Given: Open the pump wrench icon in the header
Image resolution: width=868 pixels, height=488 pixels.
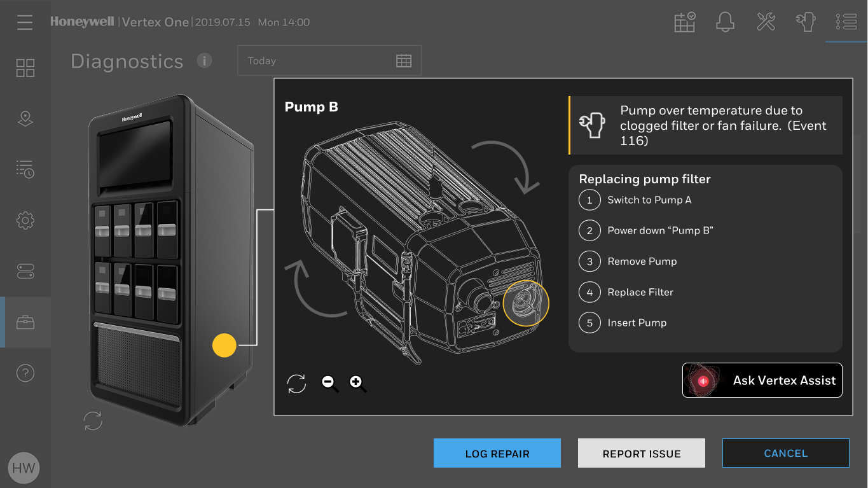Looking at the screenshot, I should point(806,22).
